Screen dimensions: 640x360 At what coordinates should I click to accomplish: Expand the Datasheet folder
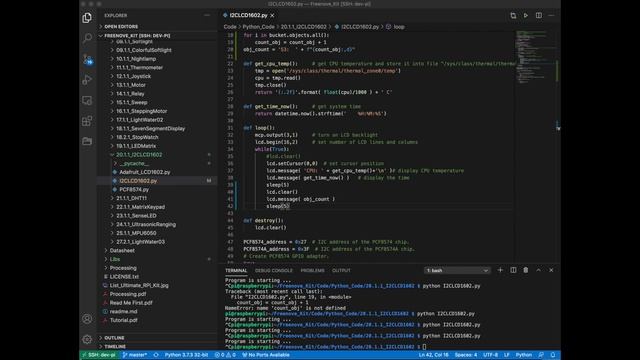(x=122, y=251)
